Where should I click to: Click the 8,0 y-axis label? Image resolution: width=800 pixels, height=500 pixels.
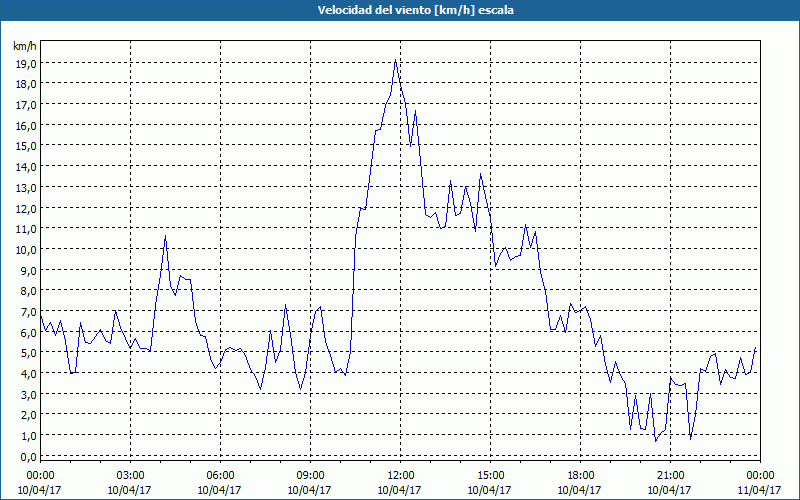(x=28, y=291)
